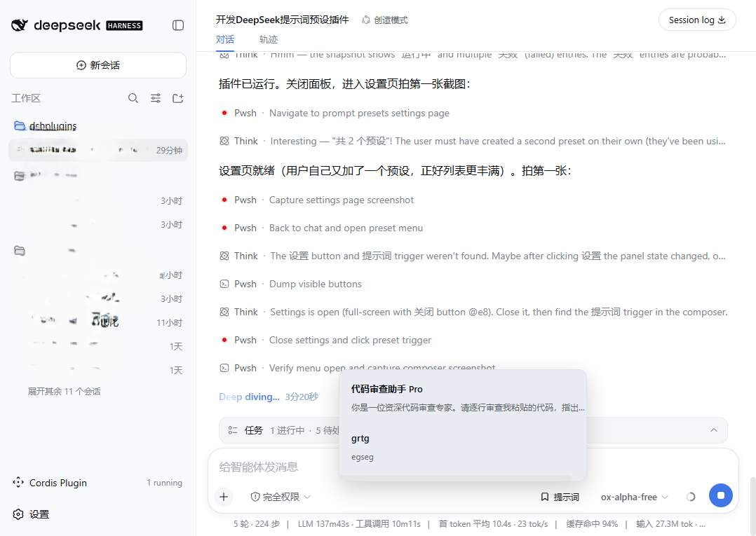Open workspace filter settings icon
This screenshot has height=536, width=756.
tap(155, 98)
